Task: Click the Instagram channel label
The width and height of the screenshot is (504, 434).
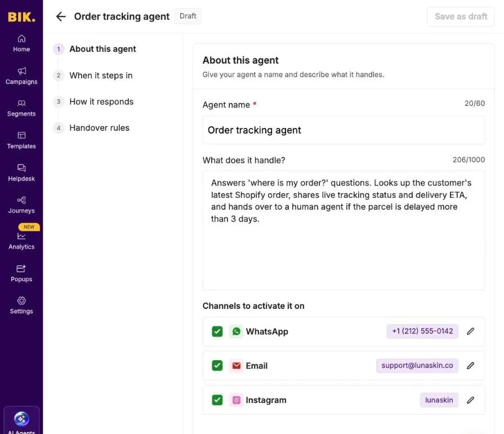Action: (x=266, y=400)
